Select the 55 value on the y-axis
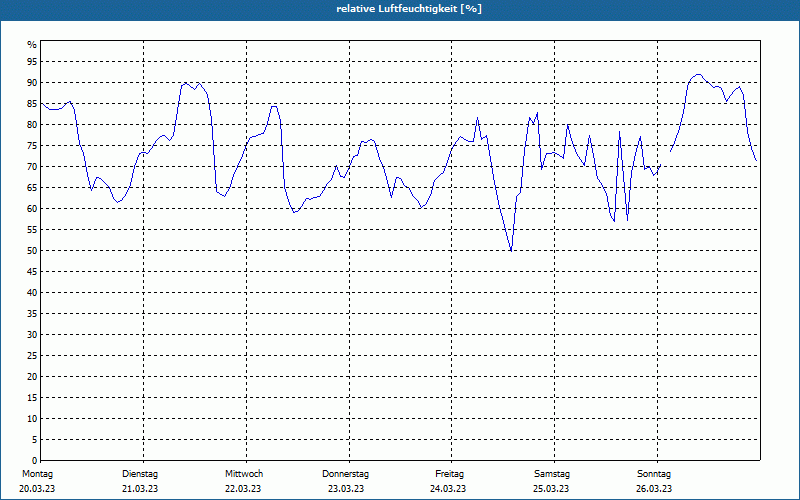Image resolution: width=800 pixels, height=500 pixels. (x=32, y=230)
